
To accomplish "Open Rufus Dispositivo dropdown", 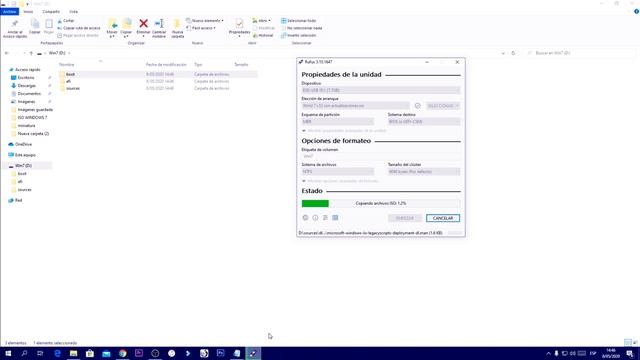I will [381, 90].
